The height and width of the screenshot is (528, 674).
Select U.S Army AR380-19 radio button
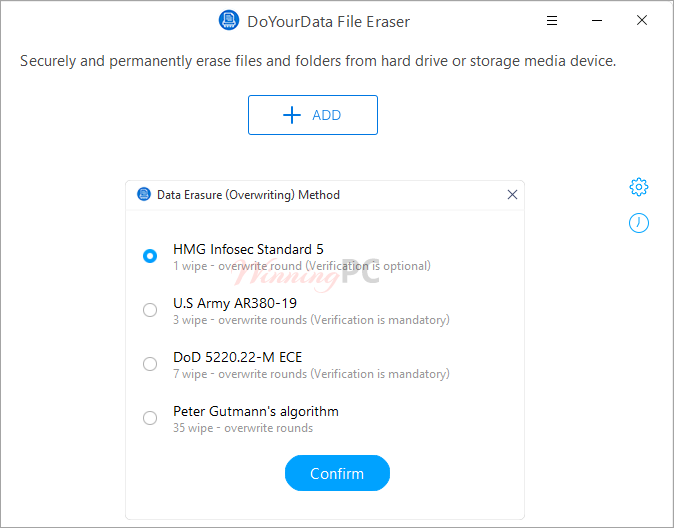(x=150, y=310)
